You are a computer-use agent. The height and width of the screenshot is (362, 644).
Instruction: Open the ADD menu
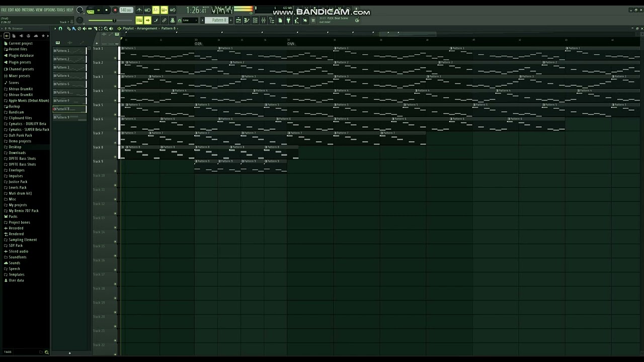click(x=18, y=10)
